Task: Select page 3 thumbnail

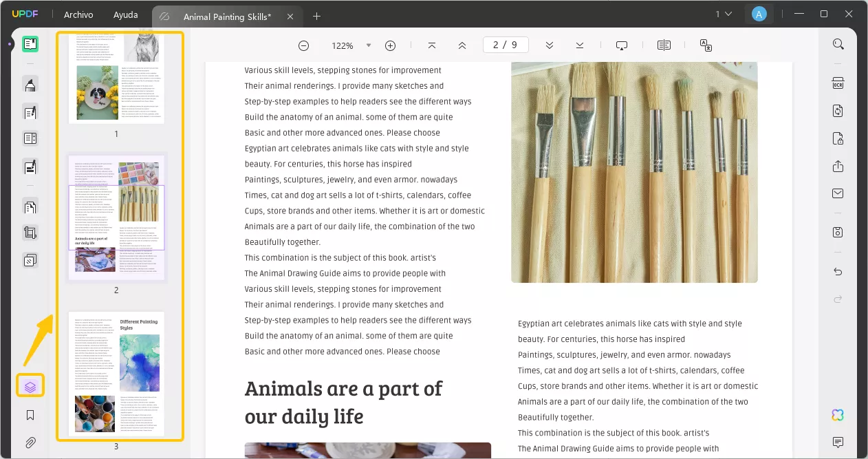Action: [116, 374]
